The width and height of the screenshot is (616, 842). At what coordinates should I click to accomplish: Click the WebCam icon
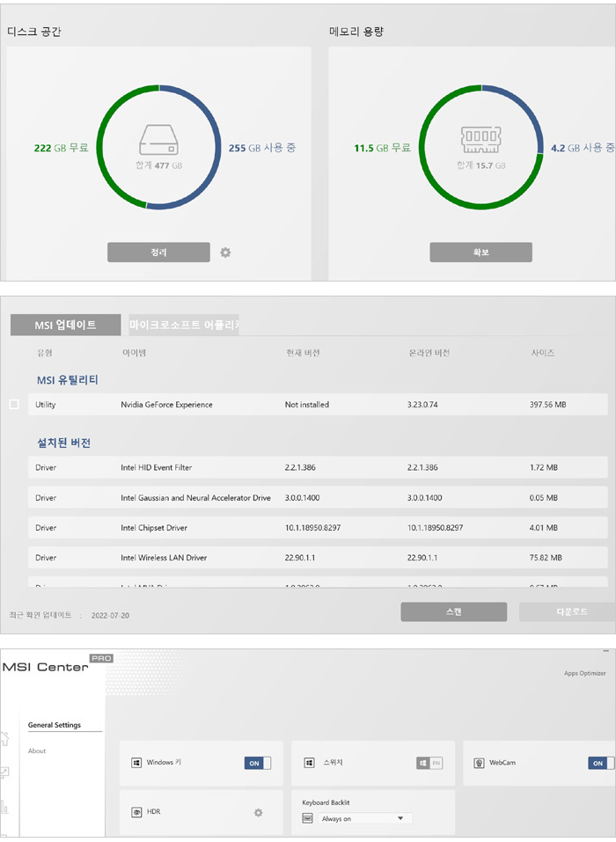point(480,763)
